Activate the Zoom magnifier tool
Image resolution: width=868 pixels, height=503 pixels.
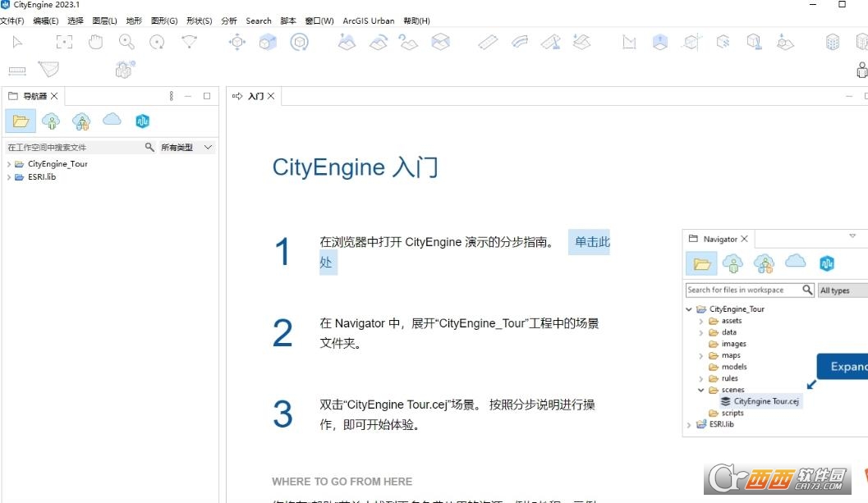(126, 42)
